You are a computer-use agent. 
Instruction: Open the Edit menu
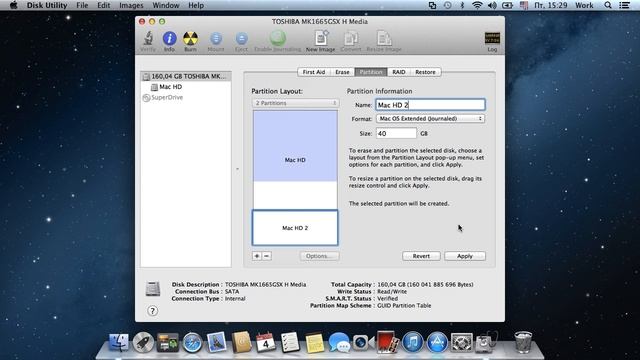104,5
